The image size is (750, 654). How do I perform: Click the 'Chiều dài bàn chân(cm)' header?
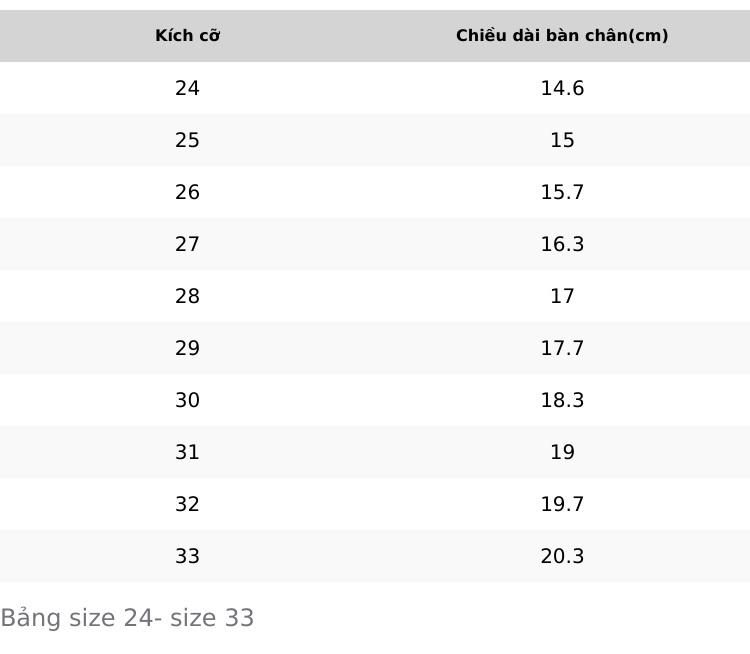coord(562,35)
